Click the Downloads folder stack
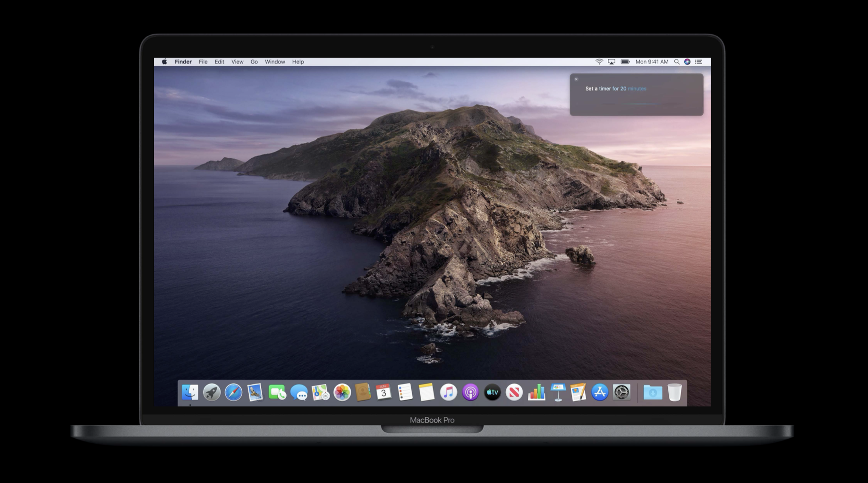This screenshot has height=483, width=868. click(x=653, y=392)
